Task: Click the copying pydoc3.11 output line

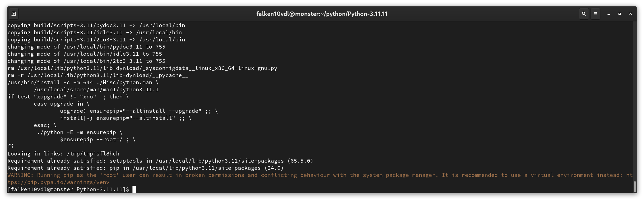Action: [x=96, y=25]
